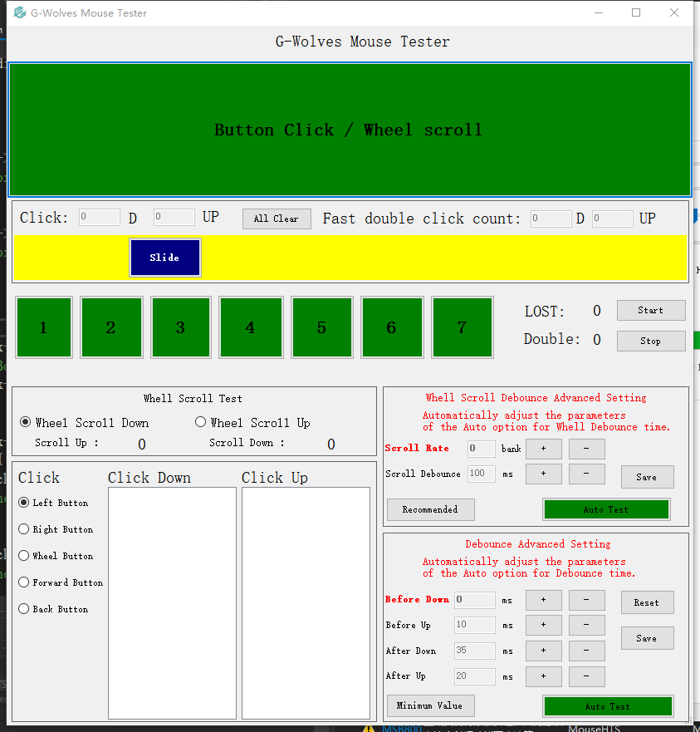The width and height of the screenshot is (700, 732).
Task: Increase Scroll Rate with plus button
Action: click(x=544, y=449)
